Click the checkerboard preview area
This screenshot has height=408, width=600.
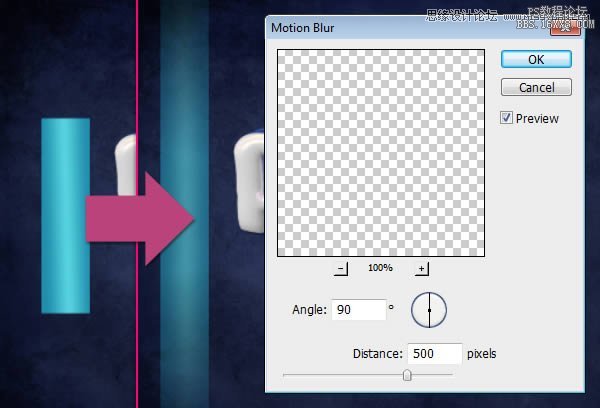coord(381,153)
